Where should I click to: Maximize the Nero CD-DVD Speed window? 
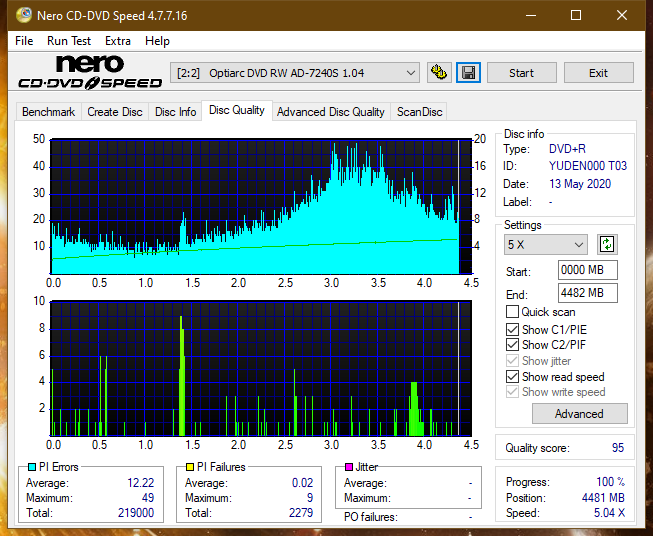pyautogui.click(x=576, y=15)
